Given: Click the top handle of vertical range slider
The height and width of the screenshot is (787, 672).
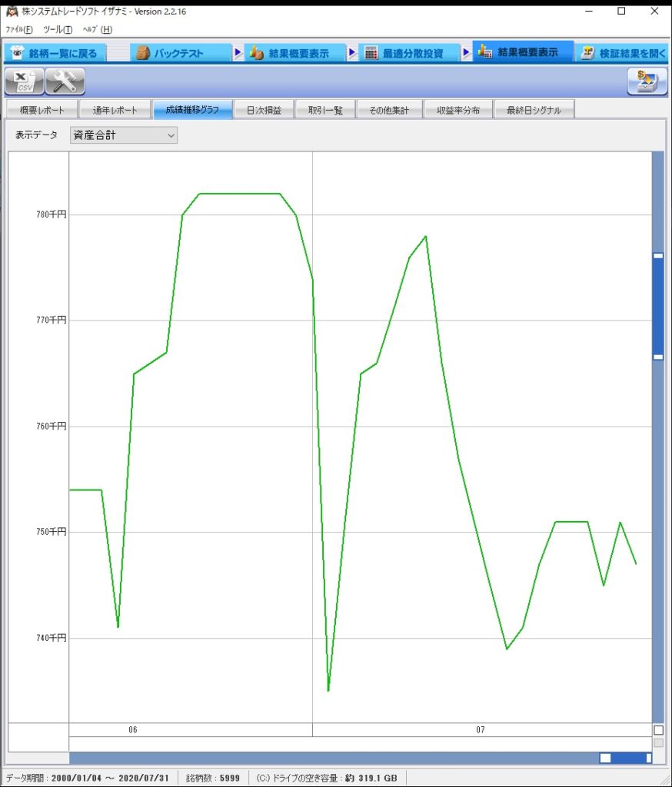Looking at the screenshot, I should (x=658, y=256).
